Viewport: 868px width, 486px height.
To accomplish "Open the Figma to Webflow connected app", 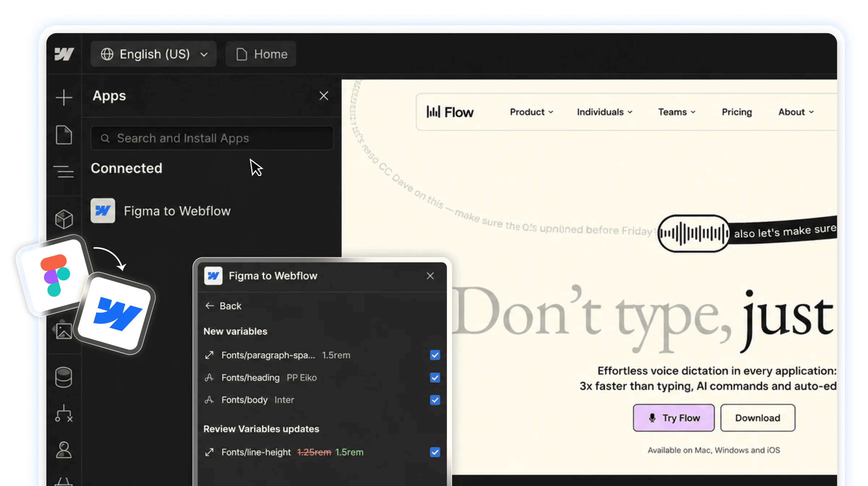I will 161,211.
